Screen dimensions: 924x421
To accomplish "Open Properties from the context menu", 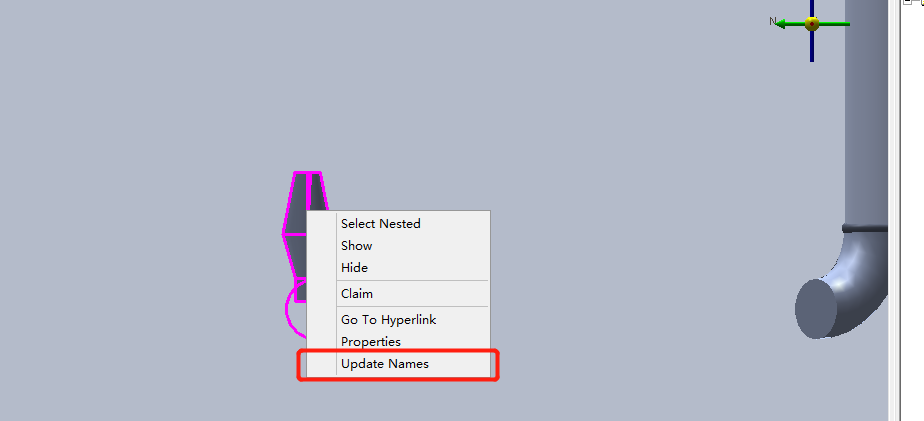I will [x=371, y=341].
